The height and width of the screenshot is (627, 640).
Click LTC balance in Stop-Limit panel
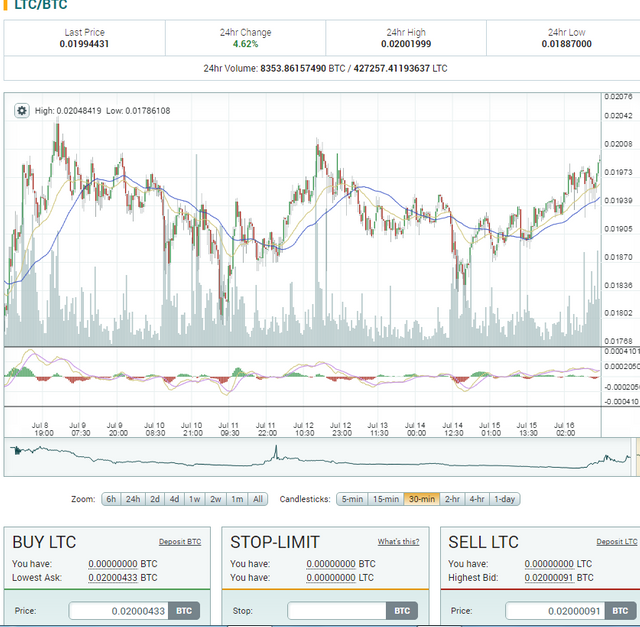(331, 578)
